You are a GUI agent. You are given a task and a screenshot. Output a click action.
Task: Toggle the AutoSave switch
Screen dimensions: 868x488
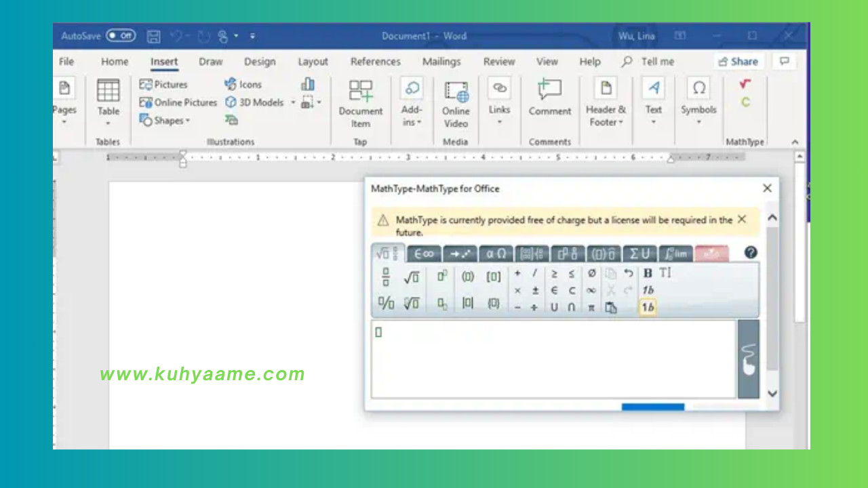[121, 36]
